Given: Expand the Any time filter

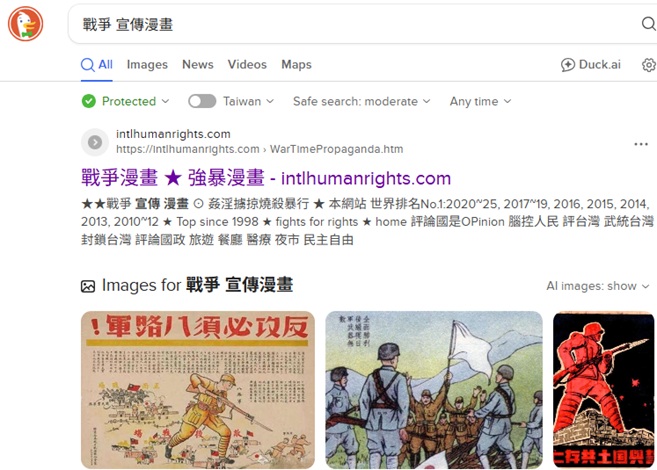Looking at the screenshot, I should [x=481, y=101].
